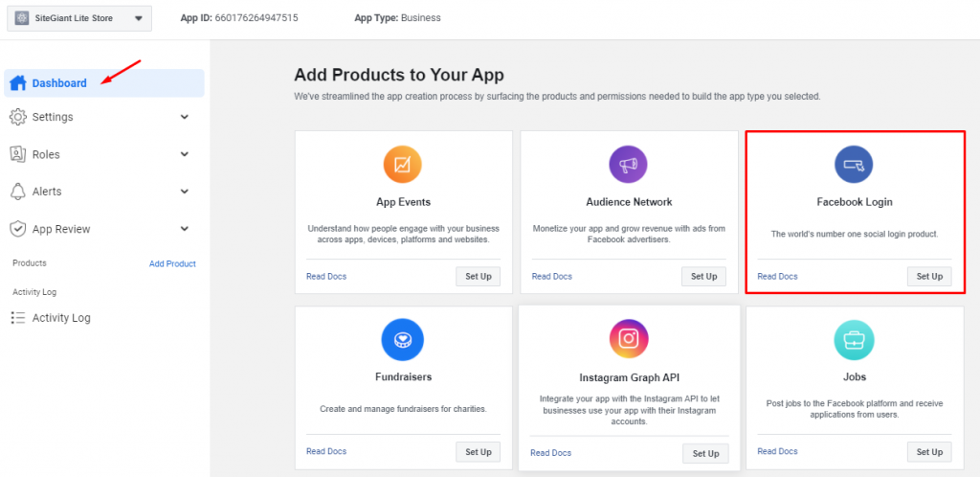
Task: Expand the Settings section chevron
Action: (185, 117)
